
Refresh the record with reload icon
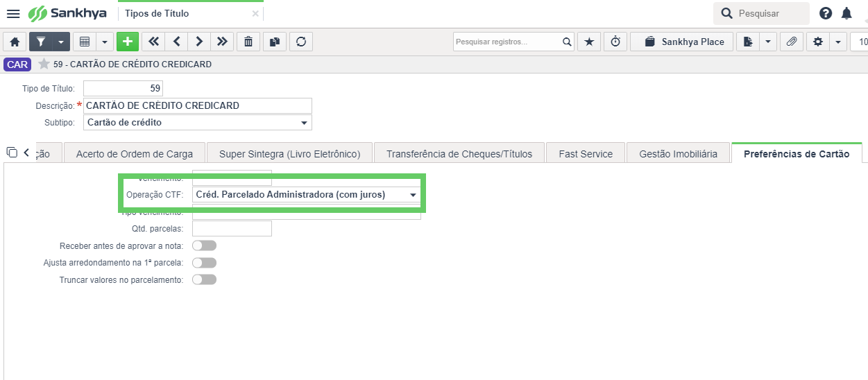(301, 42)
